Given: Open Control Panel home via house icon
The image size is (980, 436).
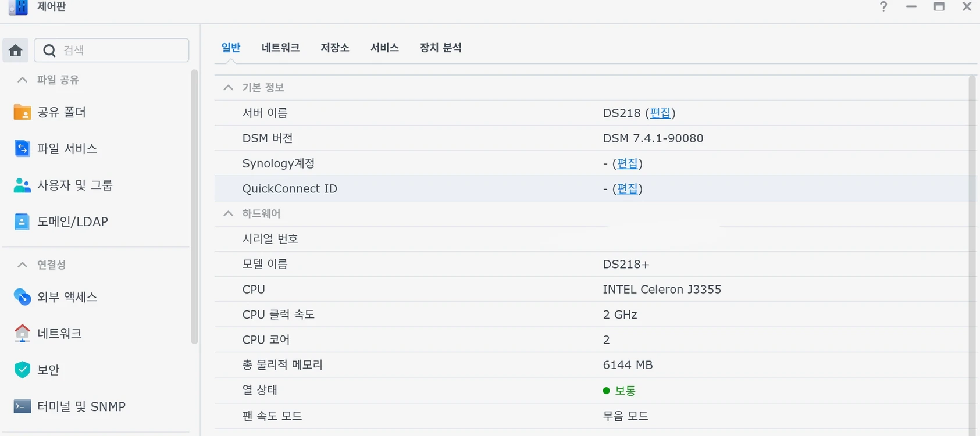Looking at the screenshot, I should pyautogui.click(x=16, y=51).
